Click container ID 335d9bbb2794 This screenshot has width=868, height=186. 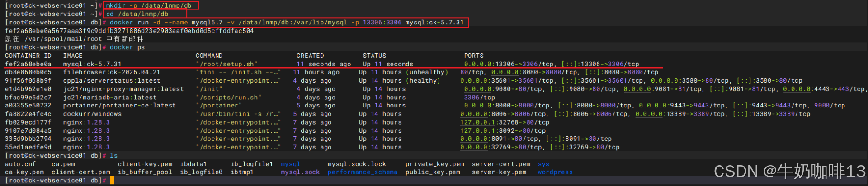coord(28,139)
